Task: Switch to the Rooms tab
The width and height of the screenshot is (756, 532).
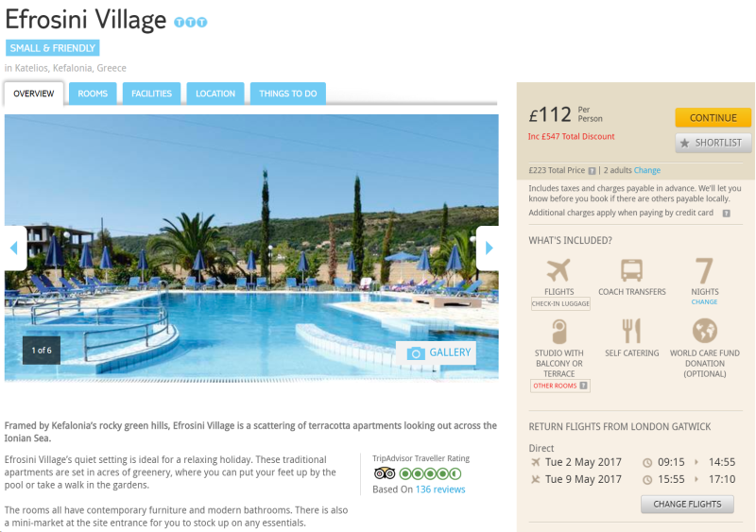Action: click(x=93, y=94)
